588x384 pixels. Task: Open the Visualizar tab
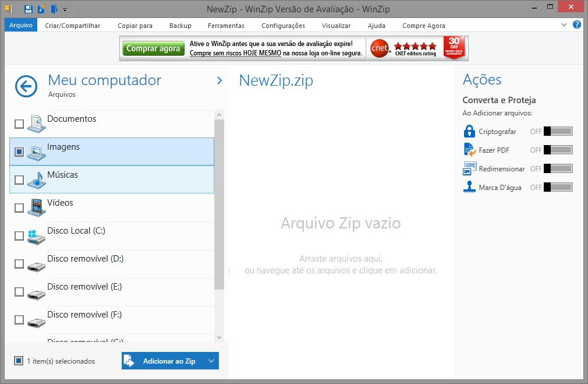coord(336,26)
